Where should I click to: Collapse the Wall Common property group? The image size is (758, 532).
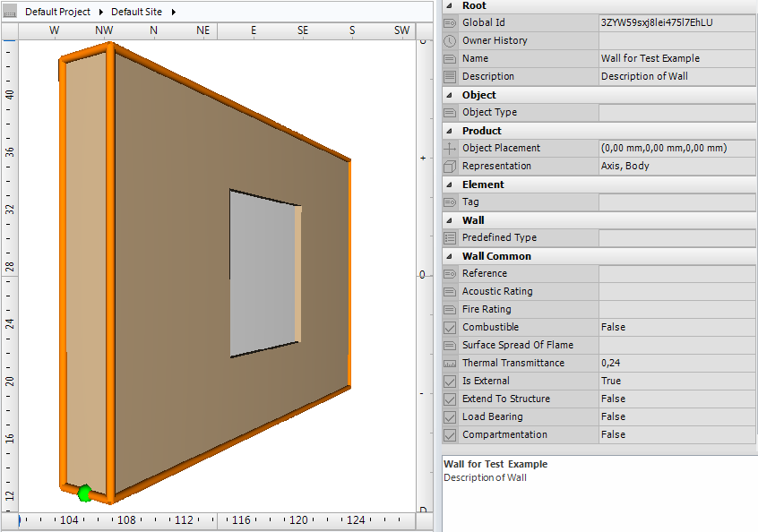coord(449,255)
